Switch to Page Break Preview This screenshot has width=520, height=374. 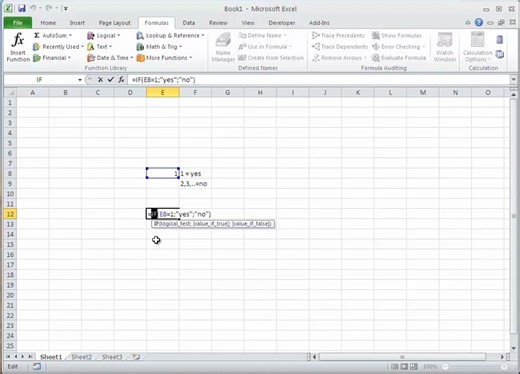tap(414, 367)
